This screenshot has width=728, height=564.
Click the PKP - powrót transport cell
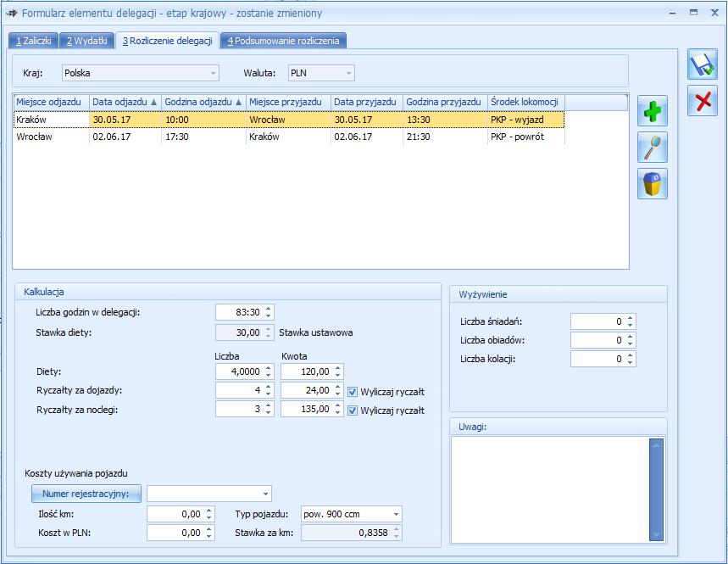[x=526, y=137]
